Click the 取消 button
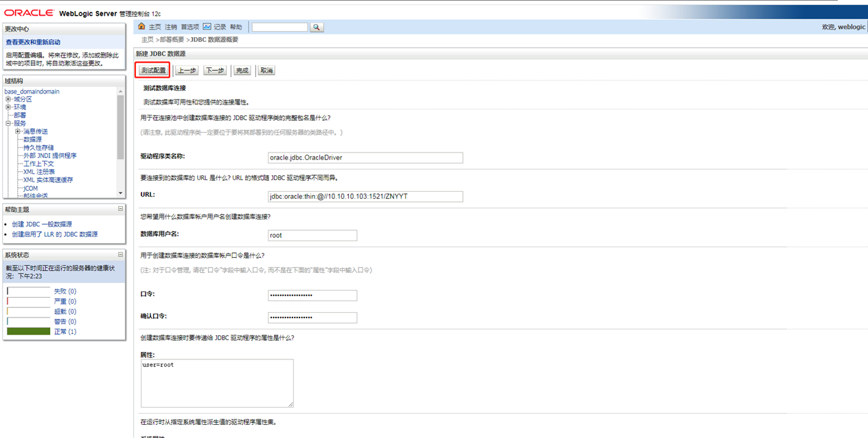 (266, 70)
